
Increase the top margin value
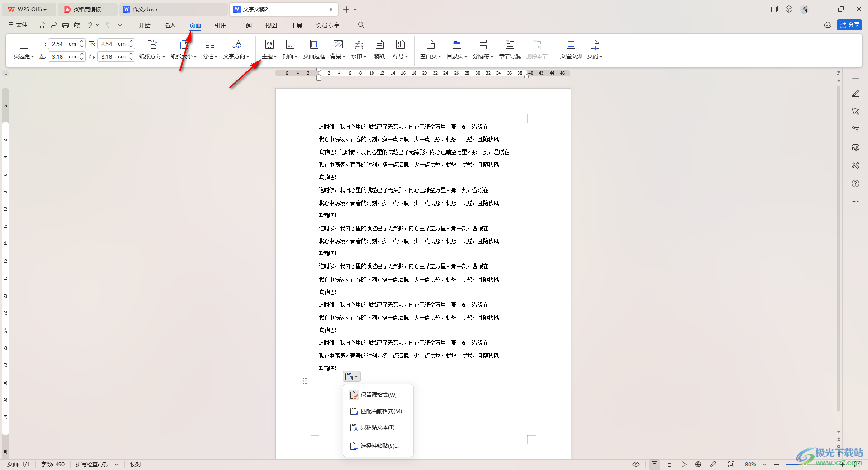82,42
